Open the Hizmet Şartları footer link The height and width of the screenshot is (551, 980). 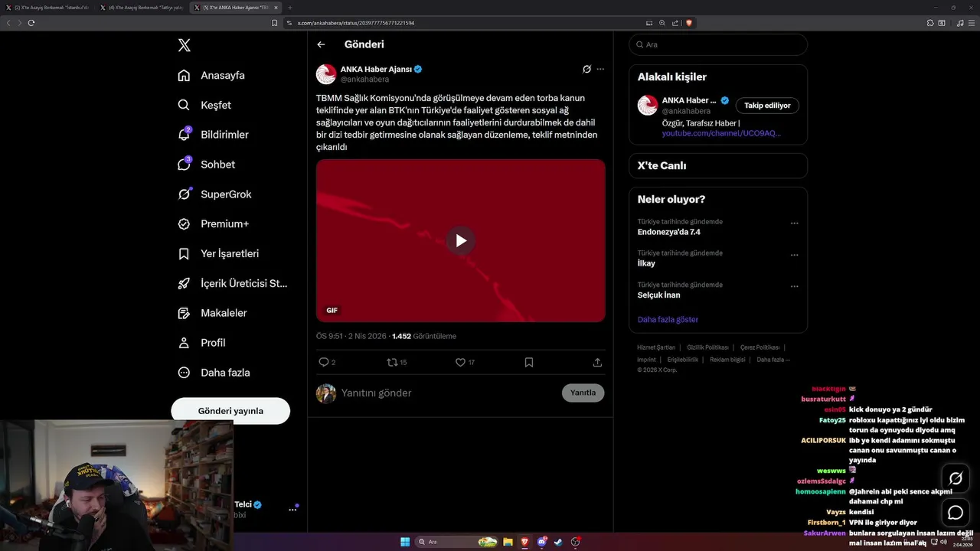[x=656, y=347]
